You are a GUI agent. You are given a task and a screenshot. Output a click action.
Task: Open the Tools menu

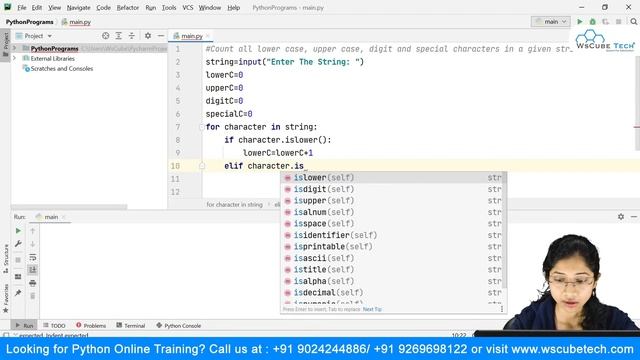pos(169,7)
